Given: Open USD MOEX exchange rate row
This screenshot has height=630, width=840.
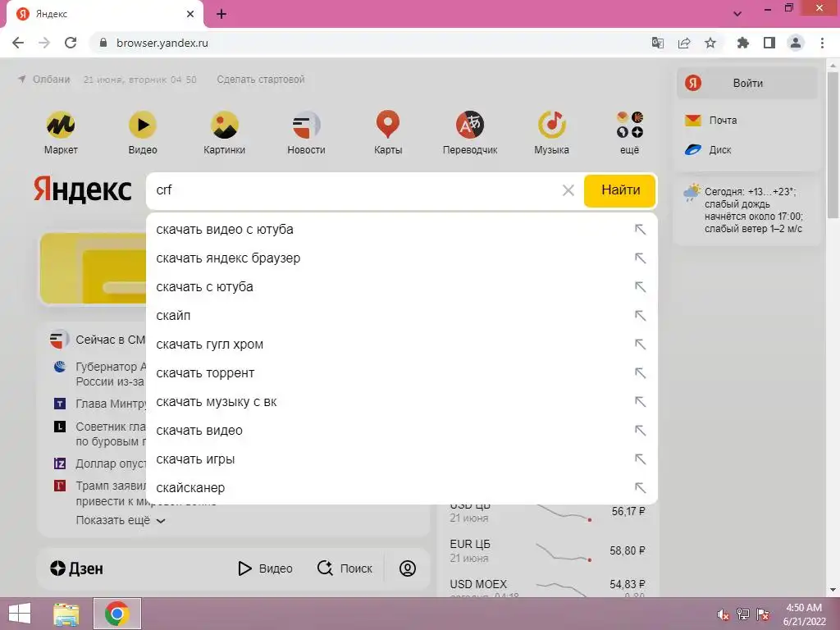Looking at the screenshot, I should pyautogui.click(x=547, y=587).
